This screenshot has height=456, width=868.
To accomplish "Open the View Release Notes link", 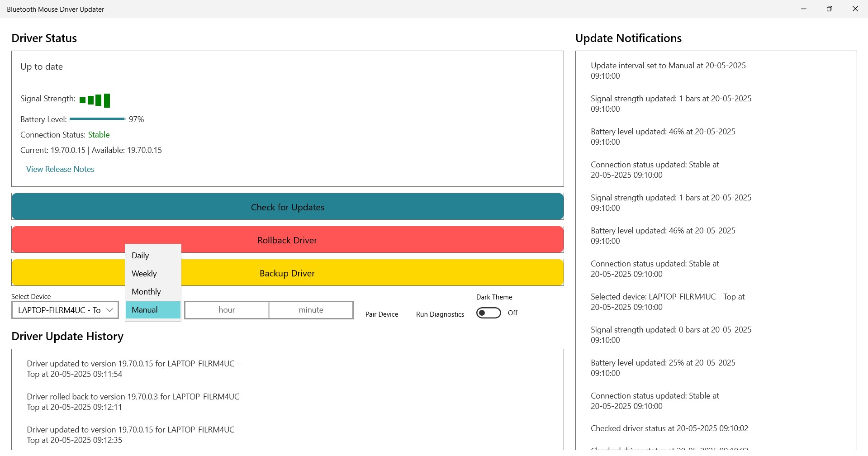I will (x=60, y=169).
